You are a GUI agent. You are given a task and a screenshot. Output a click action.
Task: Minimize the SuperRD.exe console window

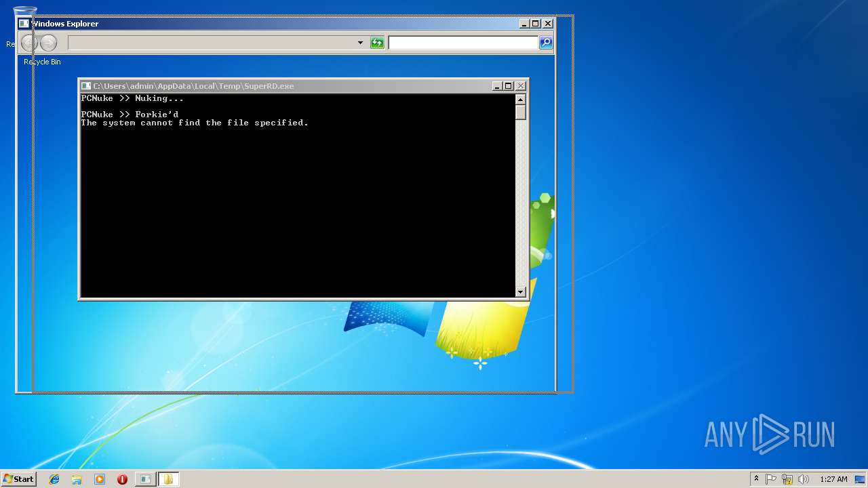[497, 86]
